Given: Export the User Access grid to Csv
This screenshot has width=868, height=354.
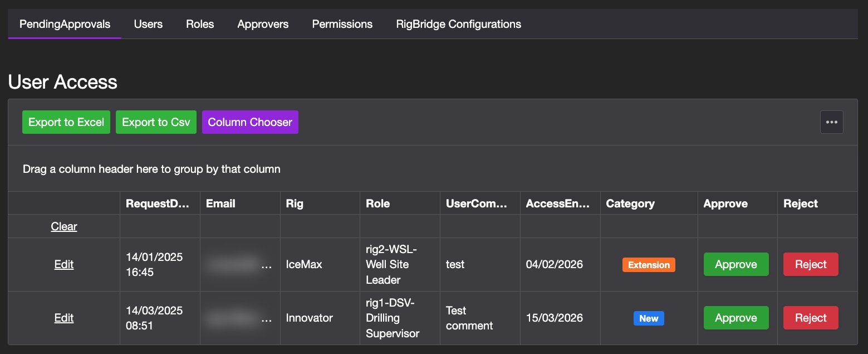Looking at the screenshot, I should point(156,122).
